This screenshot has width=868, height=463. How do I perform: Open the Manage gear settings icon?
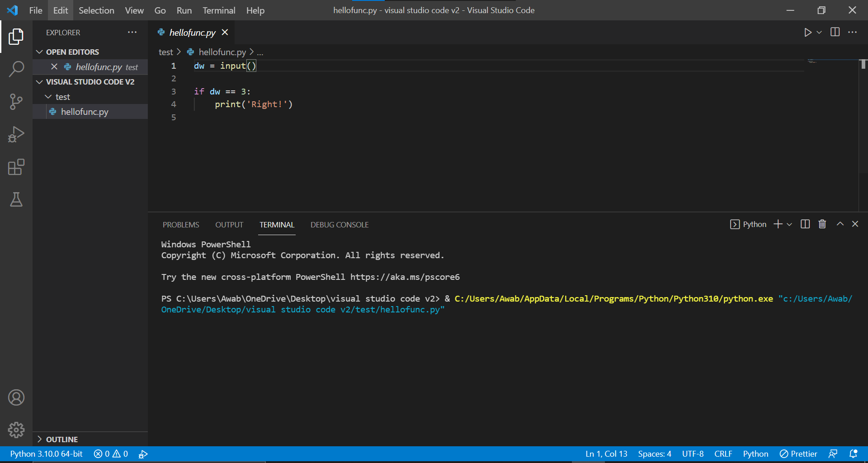[16, 430]
